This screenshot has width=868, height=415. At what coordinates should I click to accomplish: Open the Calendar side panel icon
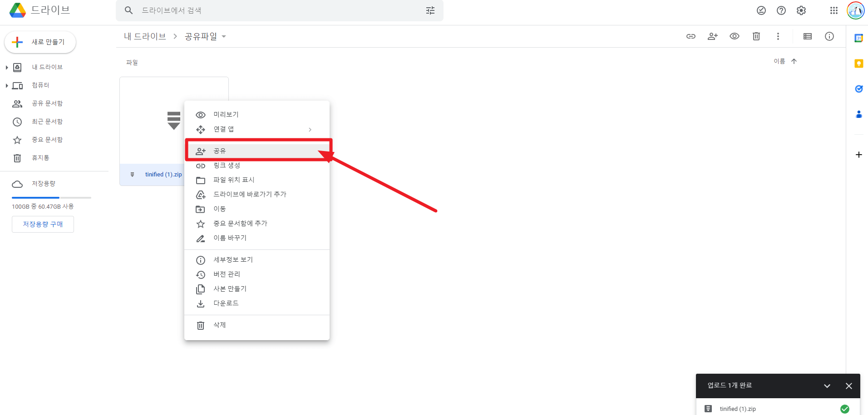858,38
